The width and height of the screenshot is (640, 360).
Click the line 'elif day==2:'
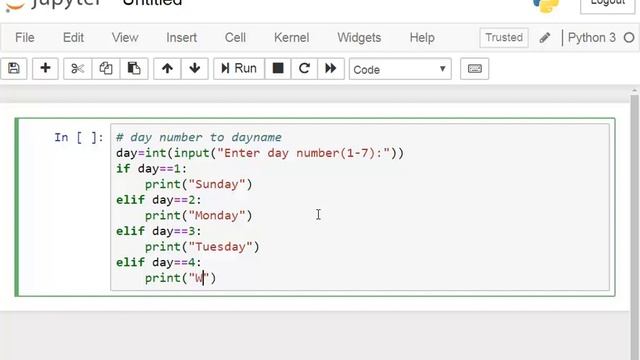[x=158, y=200]
